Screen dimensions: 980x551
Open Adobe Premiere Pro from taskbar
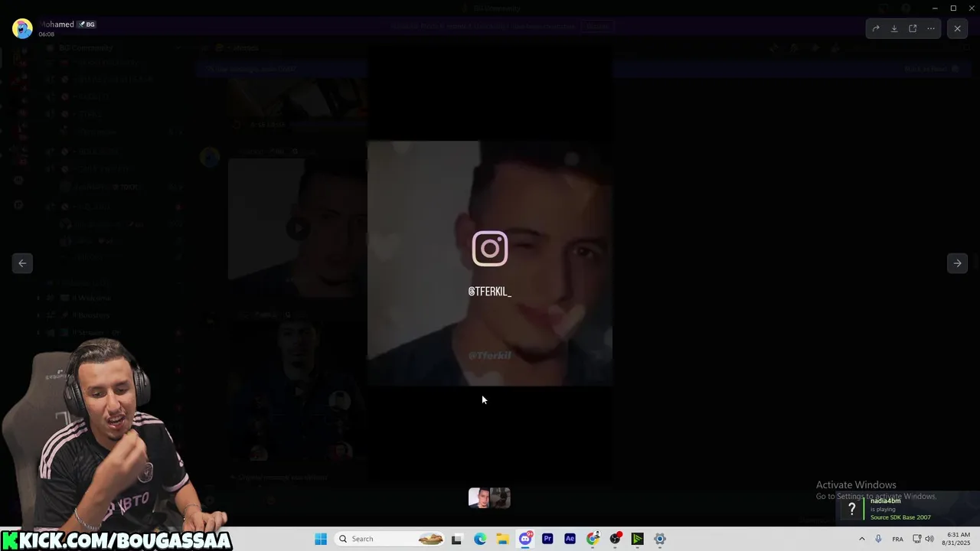pos(547,539)
